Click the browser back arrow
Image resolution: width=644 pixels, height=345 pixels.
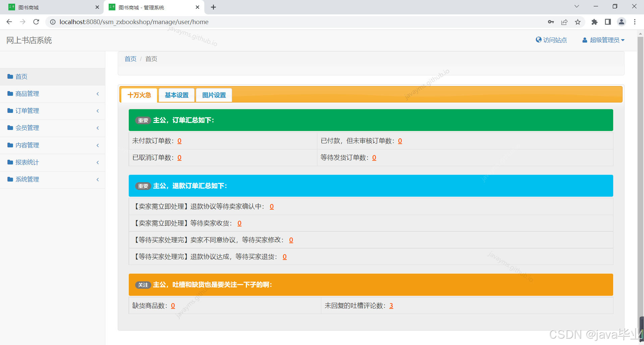(9, 22)
